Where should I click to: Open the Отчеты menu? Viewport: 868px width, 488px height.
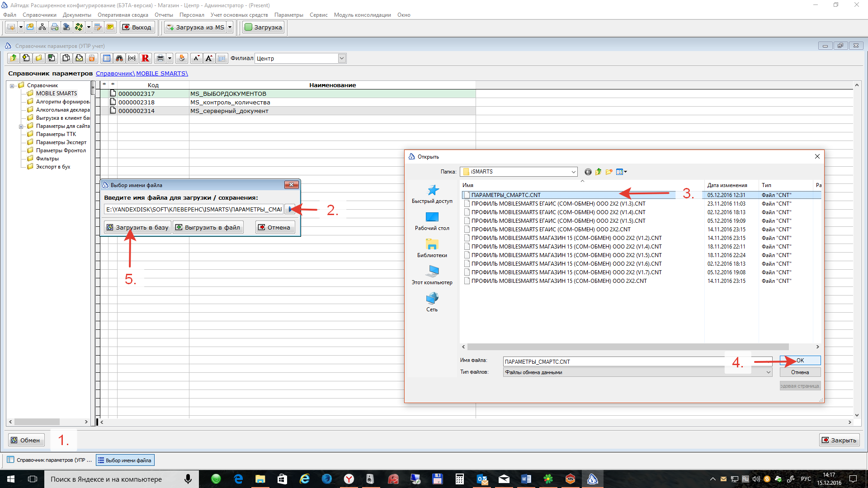(164, 15)
